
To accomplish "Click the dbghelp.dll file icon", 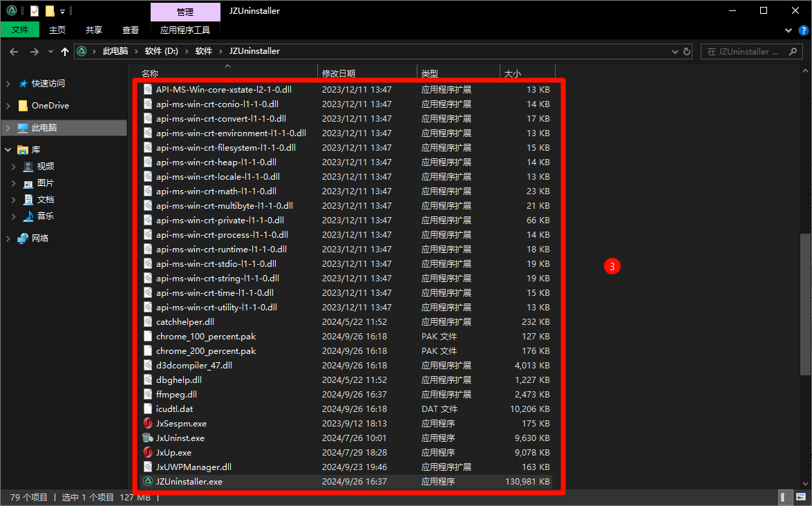I will [148, 379].
